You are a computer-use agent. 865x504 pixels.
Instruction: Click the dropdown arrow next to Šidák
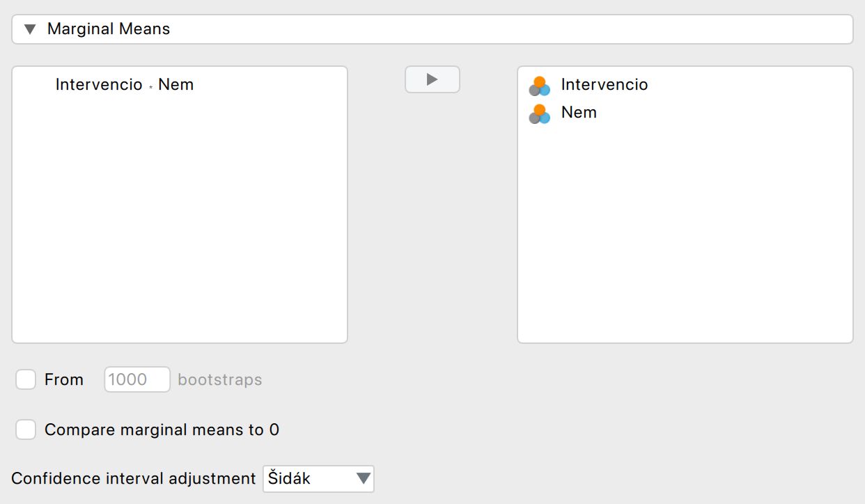pyautogui.click(x=363, y=479)
